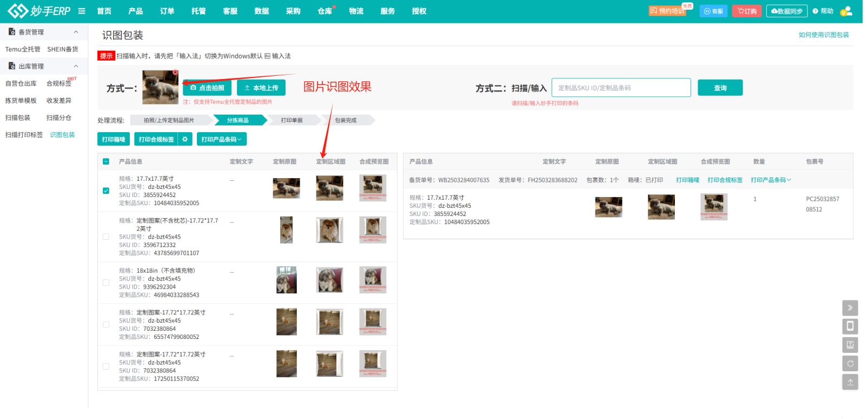Image resolution: width=868 pixels, height=419 pixels.
Task: Open 订单 top menu
Action: [167, 11]
